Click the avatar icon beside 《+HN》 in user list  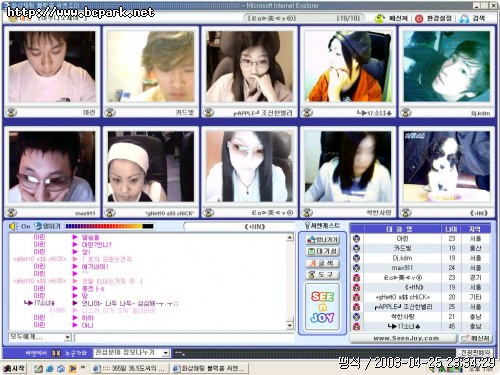tap(357, 287)
